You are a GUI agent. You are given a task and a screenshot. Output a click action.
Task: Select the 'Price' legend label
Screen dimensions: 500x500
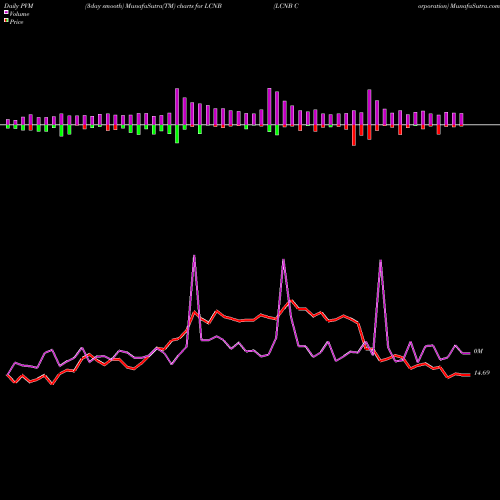(16, 22)
